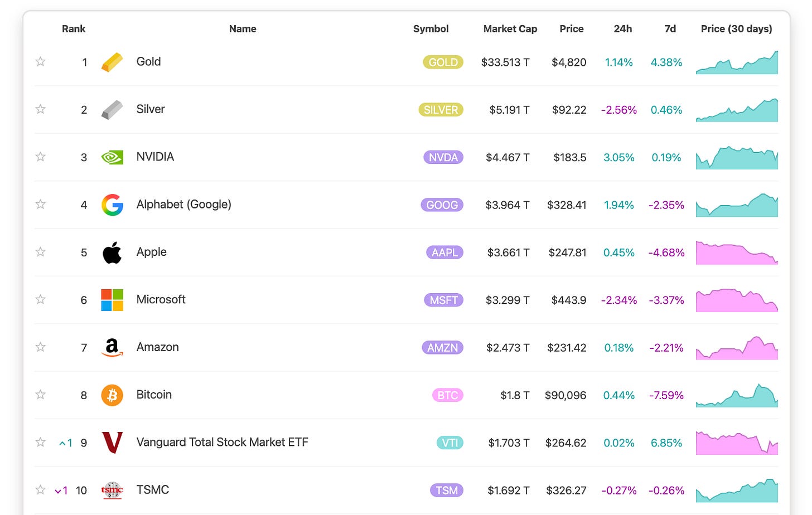Favorite Gold with its star

click(x=40, y=62)
